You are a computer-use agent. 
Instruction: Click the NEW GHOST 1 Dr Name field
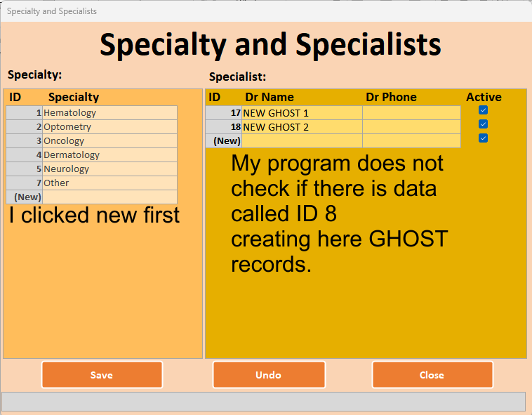(302, 113)
